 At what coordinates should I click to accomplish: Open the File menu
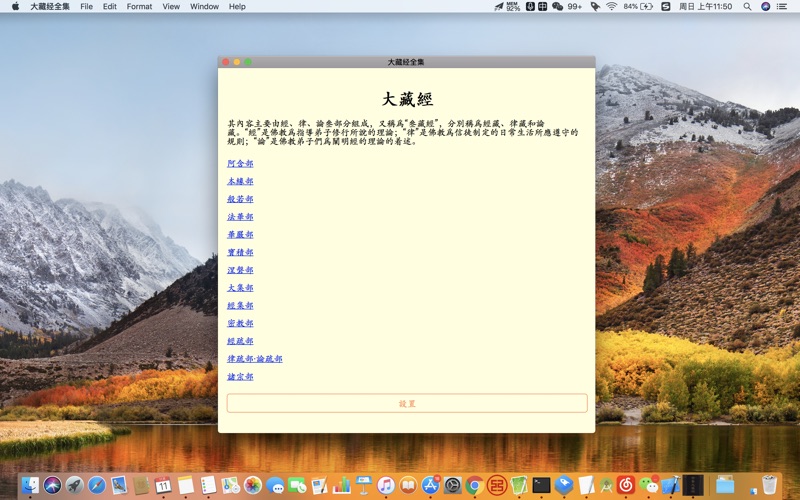[87, 7]
